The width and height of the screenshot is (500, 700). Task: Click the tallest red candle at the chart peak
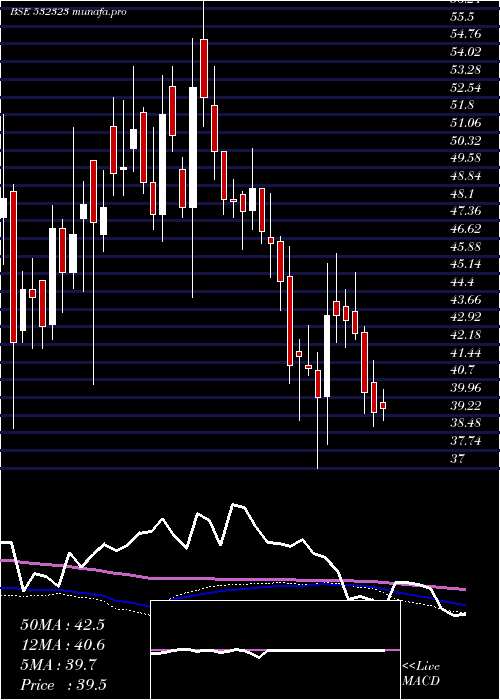(204, 68)
